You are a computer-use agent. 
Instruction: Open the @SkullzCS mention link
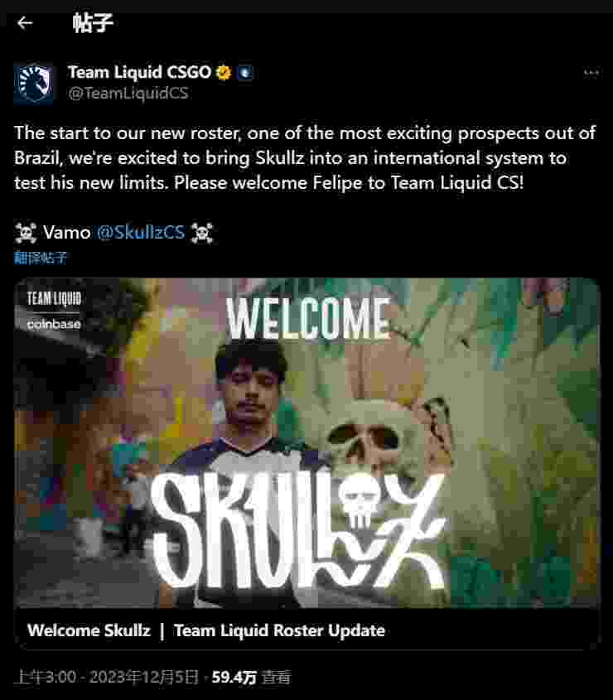pyautogui.click(x=141, y=232)
